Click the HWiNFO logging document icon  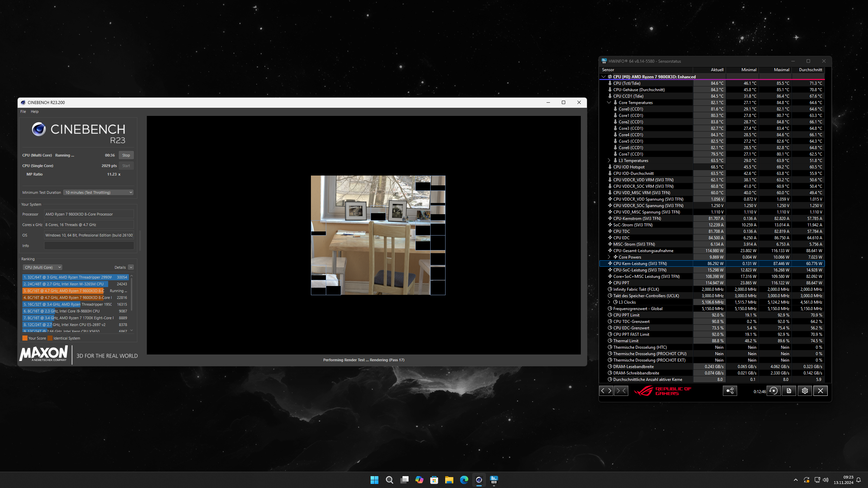[789, 391]
